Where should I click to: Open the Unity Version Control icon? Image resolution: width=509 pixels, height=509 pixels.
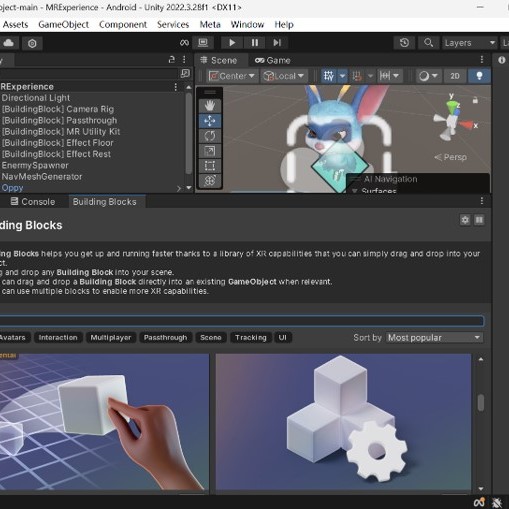pyautogui.click(x=32, y=43)
